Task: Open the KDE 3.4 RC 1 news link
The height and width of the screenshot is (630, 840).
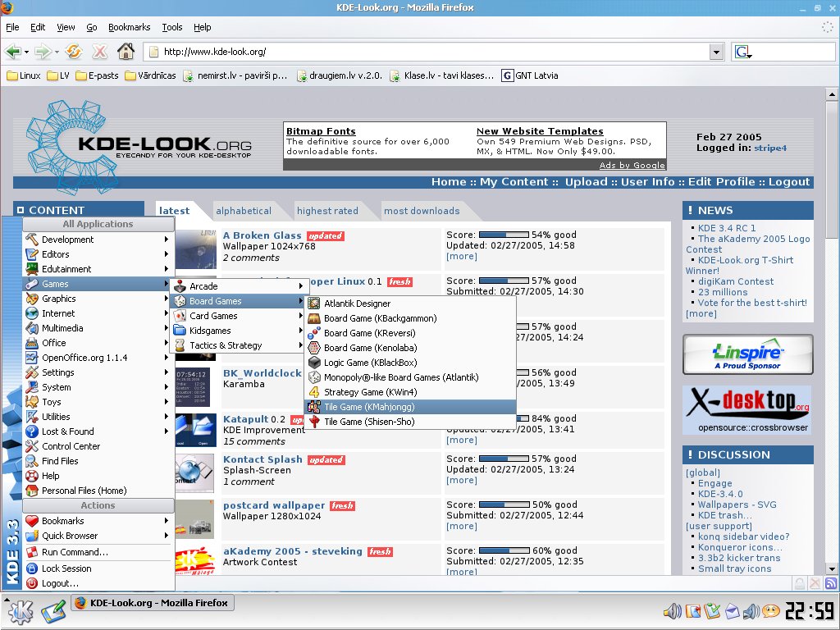Action: click(x=727, y=228)
